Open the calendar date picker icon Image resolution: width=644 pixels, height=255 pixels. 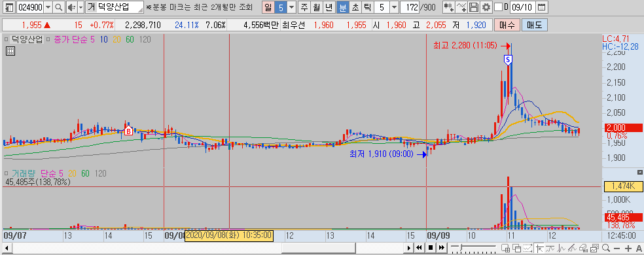(542, 7)
